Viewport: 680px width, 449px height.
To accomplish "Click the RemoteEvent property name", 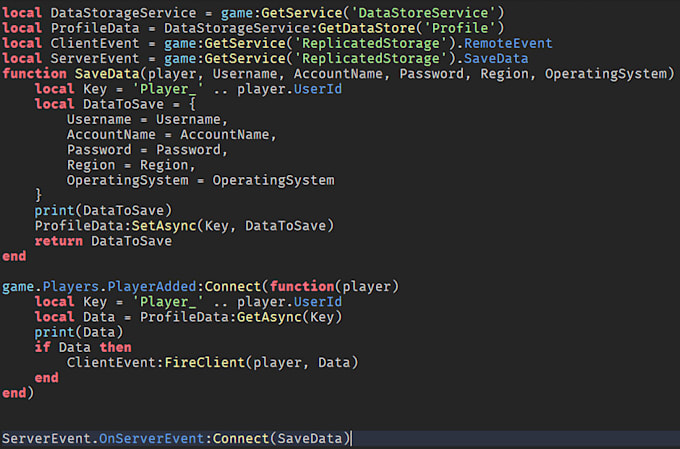I will point(508,43).
